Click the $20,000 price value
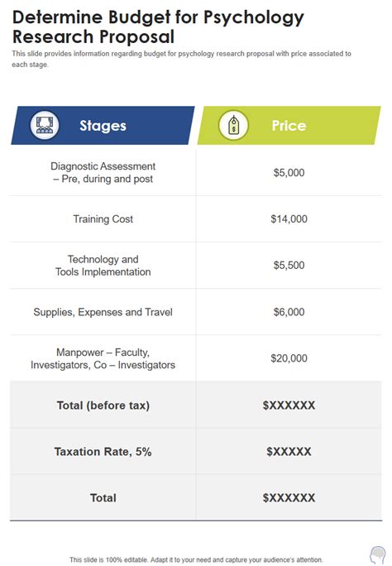392x566 pixels. tap(289, 358)
